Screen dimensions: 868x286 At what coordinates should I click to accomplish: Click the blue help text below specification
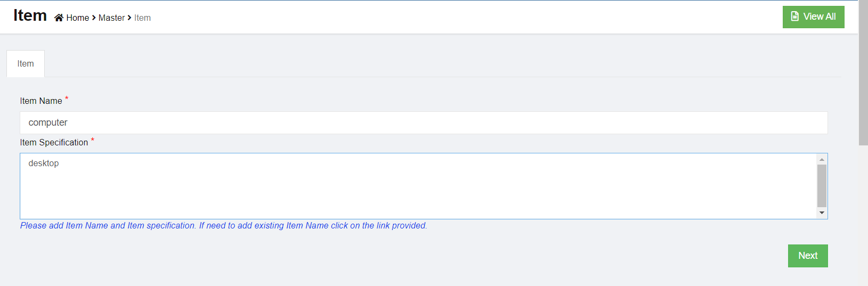coord(224,226)
